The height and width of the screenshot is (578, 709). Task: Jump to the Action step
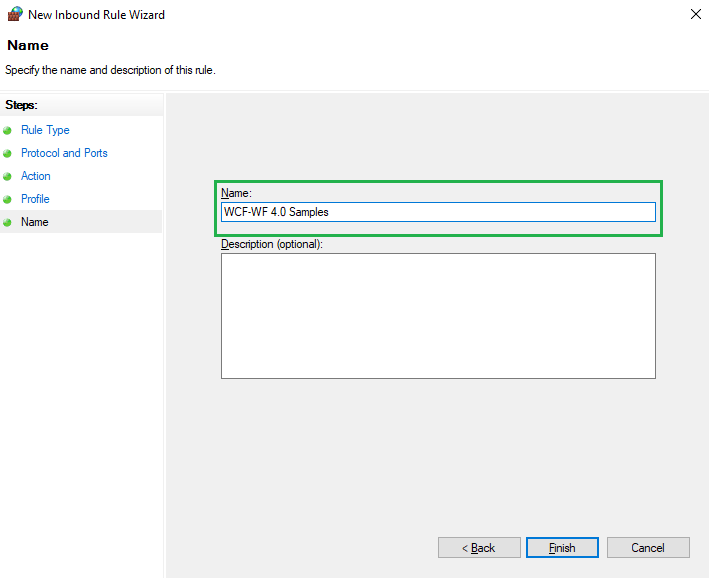[x=36, y=176]
